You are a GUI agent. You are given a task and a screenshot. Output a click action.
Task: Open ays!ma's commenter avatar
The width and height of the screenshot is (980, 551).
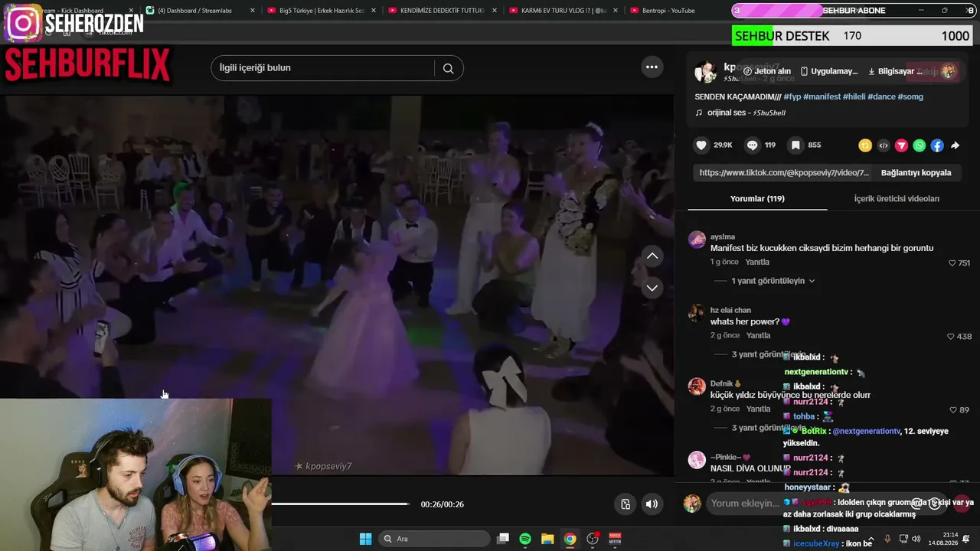[697, 240]
